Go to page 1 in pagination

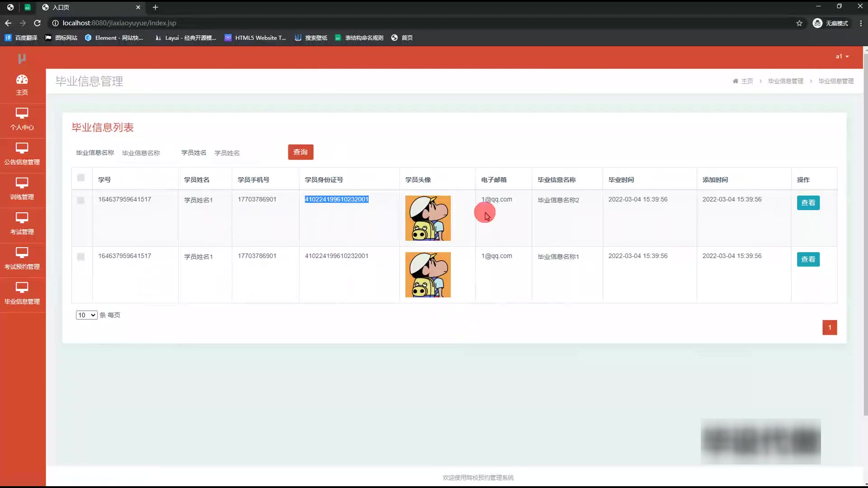pyautogui.click(x=830, y=328)
